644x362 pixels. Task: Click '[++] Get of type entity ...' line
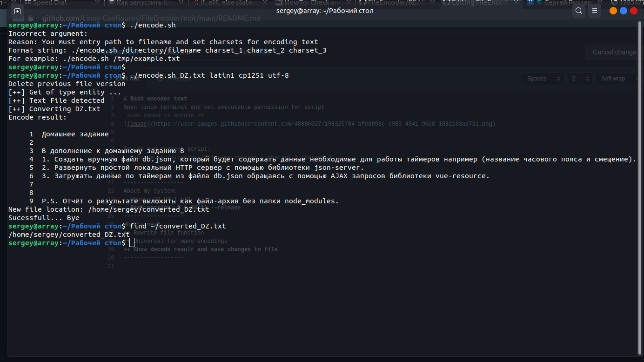(x=65, y=92)
